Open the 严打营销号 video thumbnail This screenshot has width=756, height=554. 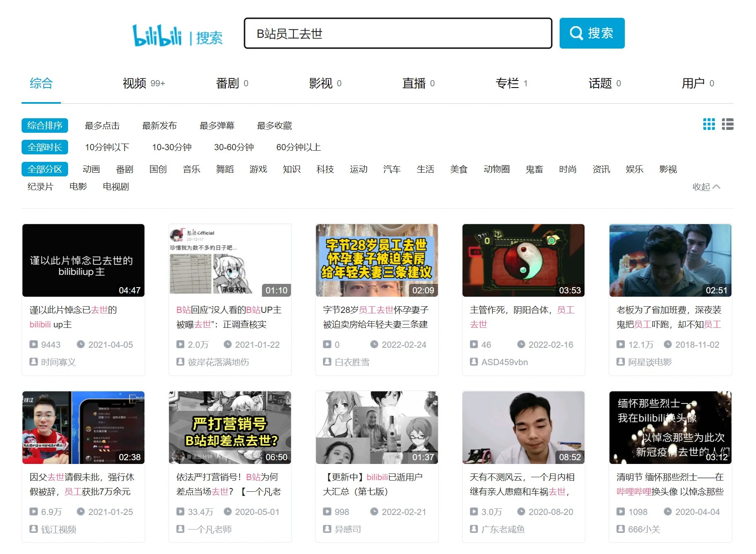coord(230,427)
